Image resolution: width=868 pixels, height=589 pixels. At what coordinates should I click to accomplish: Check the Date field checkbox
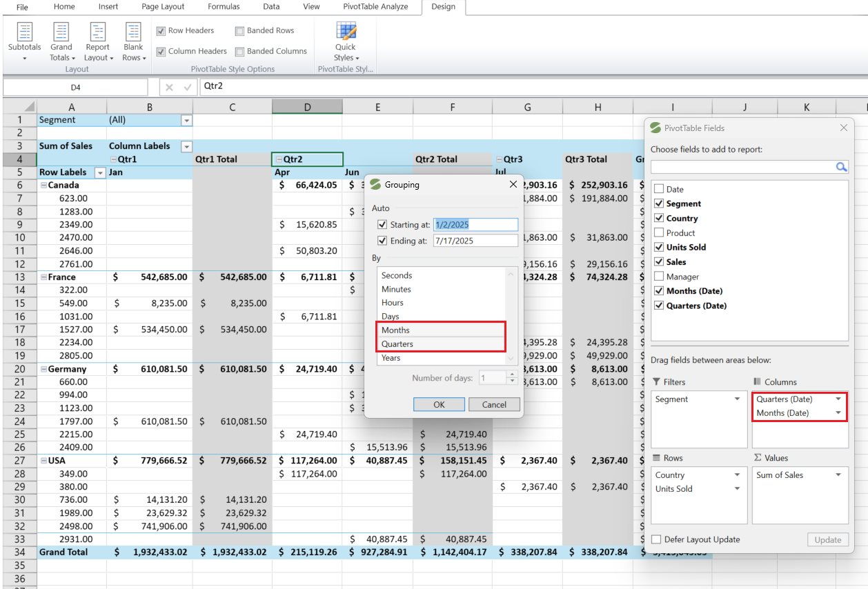click(x=659, y=189)
